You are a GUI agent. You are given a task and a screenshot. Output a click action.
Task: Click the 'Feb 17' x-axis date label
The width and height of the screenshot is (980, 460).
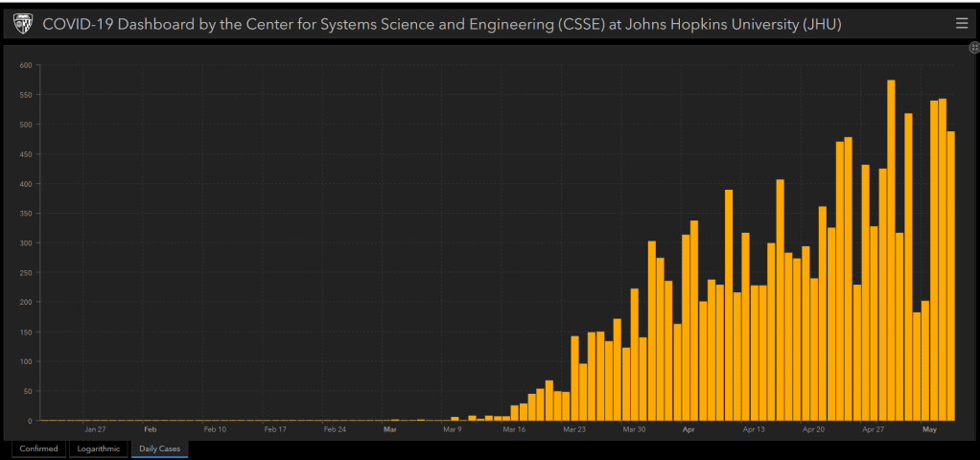click(275, 430)
